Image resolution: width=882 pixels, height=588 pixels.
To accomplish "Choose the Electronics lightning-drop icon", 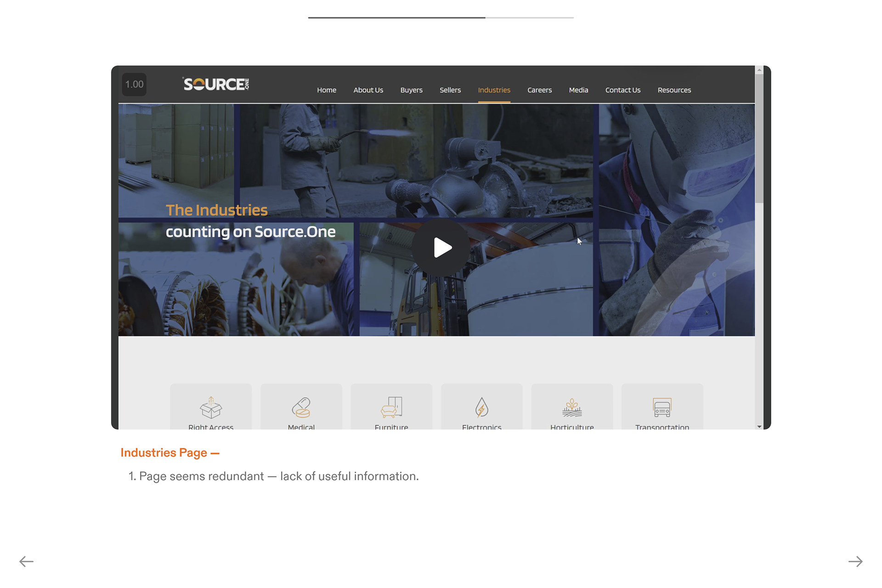I will [x=481, y=407].
